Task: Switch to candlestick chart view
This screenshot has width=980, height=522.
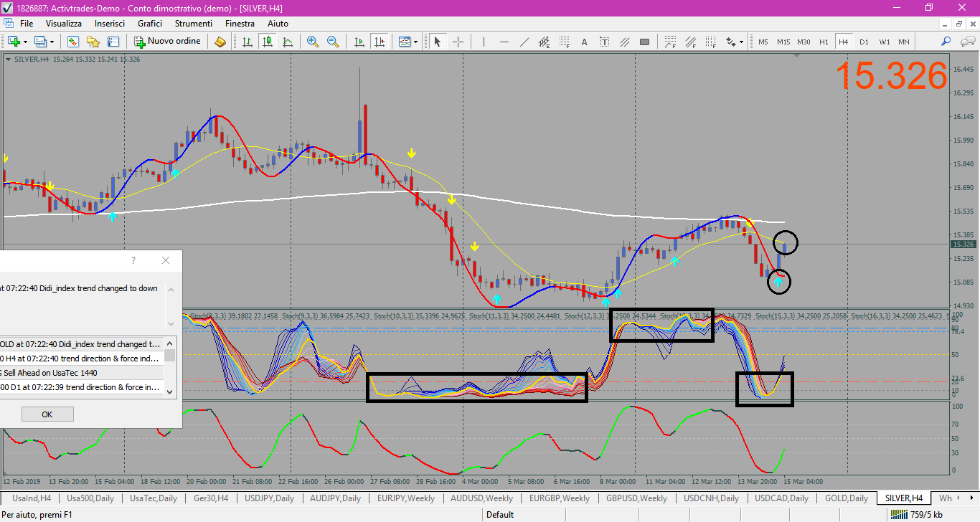Action: click(268, 42)
